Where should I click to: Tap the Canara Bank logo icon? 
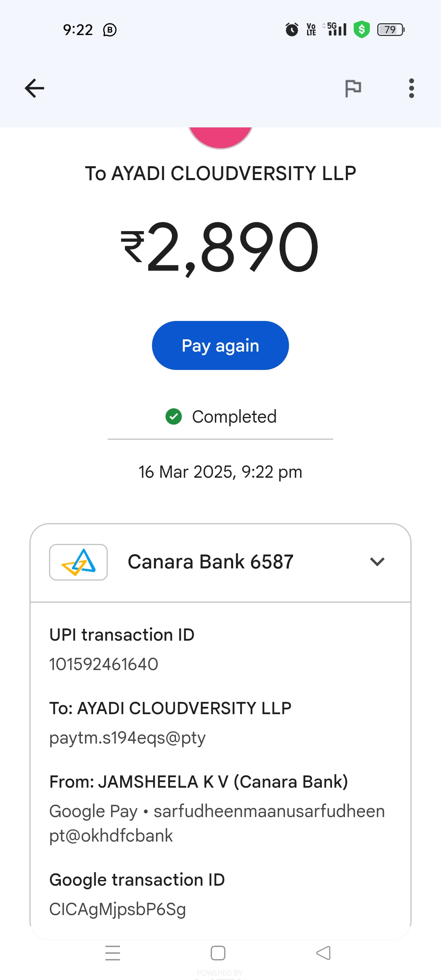tap(78, 562)
